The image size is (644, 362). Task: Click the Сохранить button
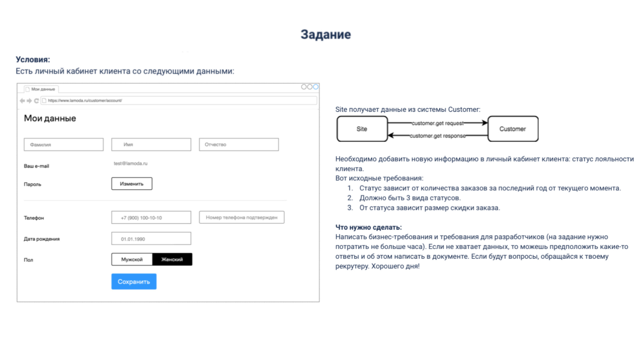[x=134, y=281]
